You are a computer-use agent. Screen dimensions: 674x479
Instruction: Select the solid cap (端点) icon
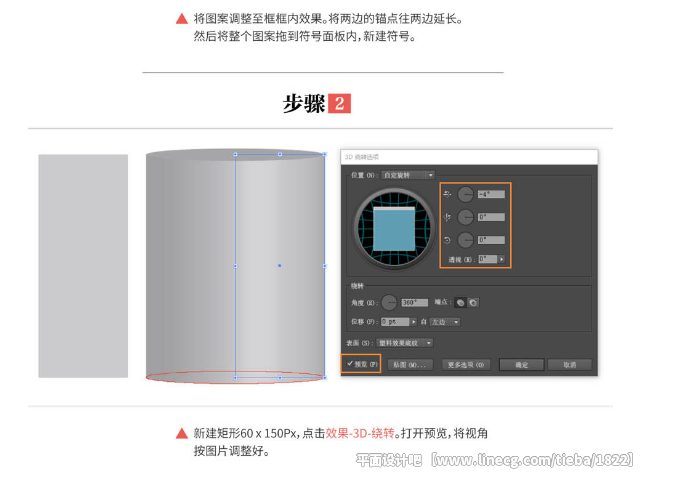(x=460, y=303)
